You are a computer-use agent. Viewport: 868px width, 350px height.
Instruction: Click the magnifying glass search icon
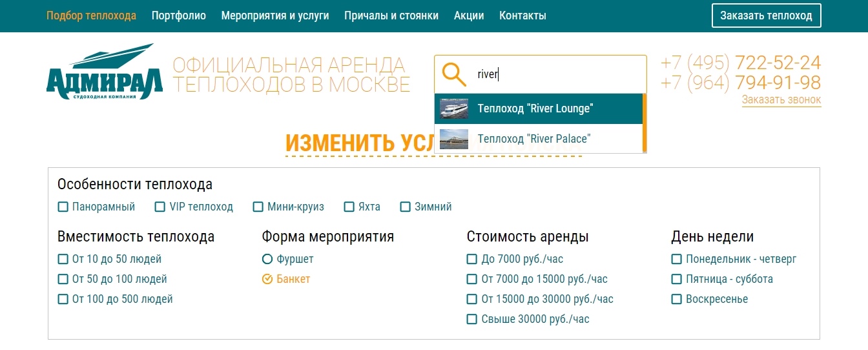454,74
